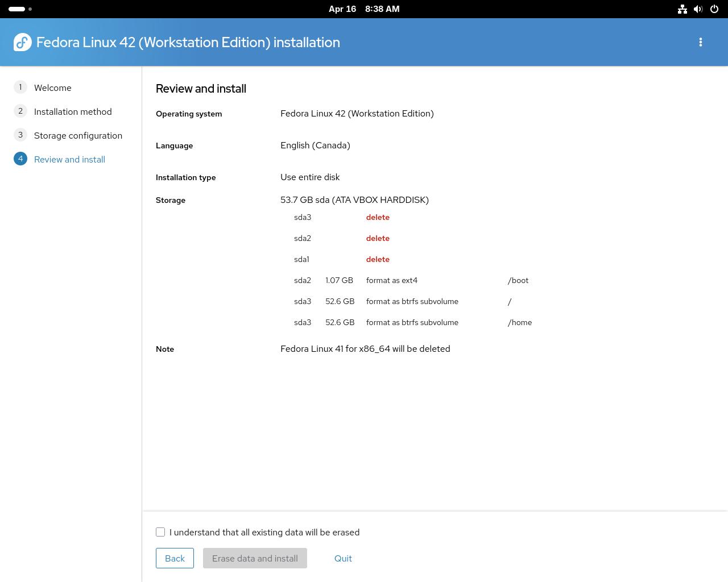
Task: Click the 'Installation type' label
Action: point(186,177)
